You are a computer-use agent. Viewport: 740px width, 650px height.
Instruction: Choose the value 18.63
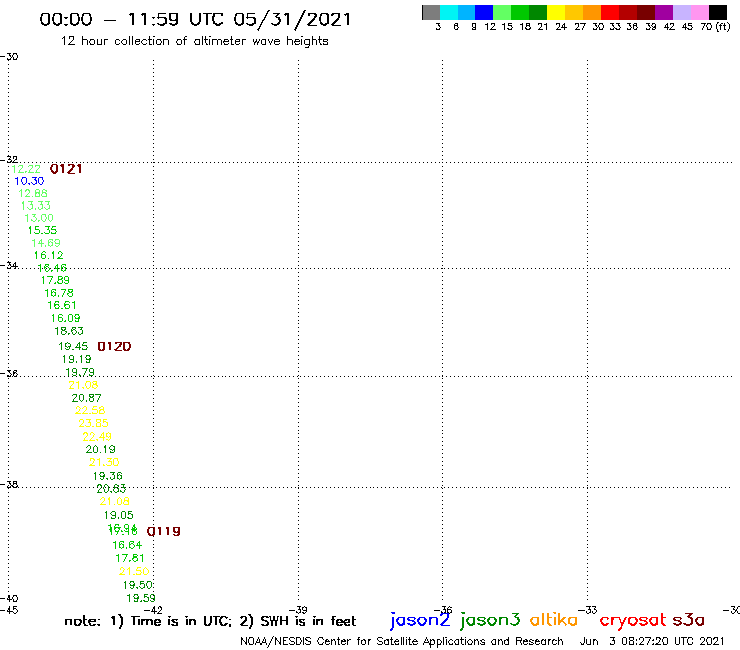(x=69, y=331)
